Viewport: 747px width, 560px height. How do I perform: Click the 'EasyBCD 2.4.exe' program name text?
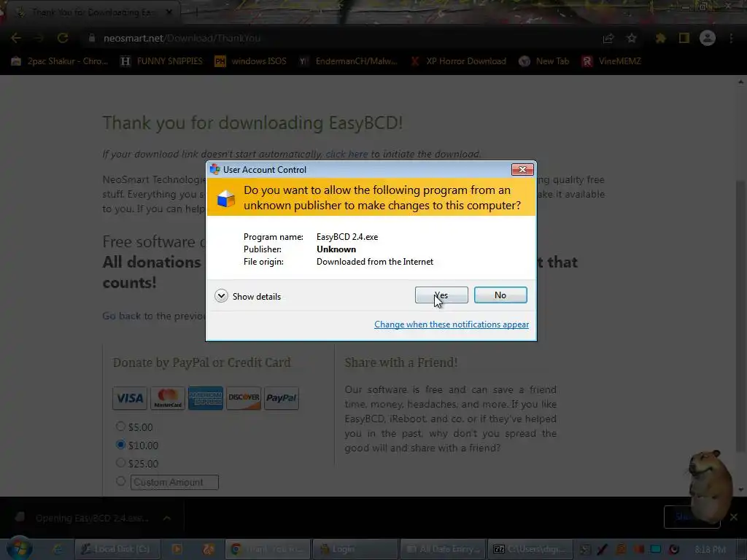click(347, 237)
